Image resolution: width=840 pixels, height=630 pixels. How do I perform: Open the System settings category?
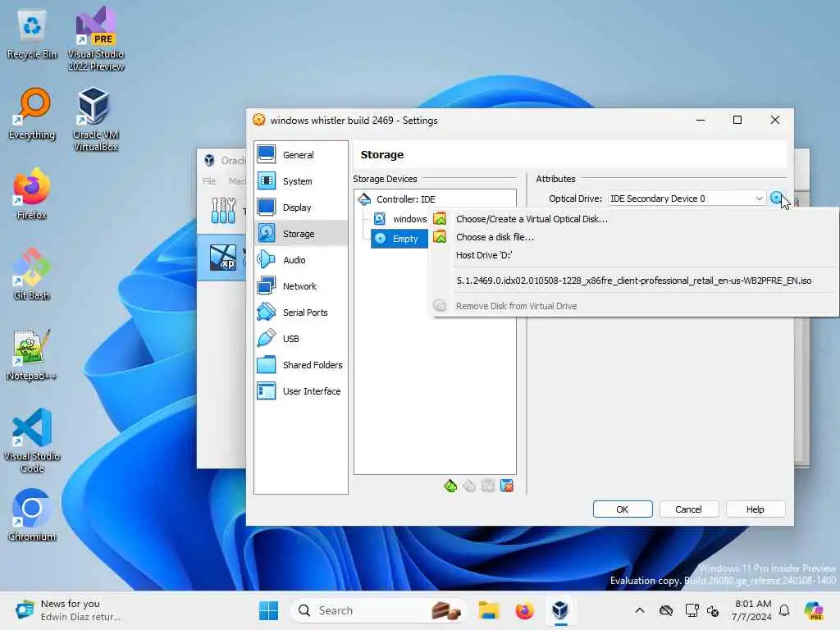tap(300, 181)
